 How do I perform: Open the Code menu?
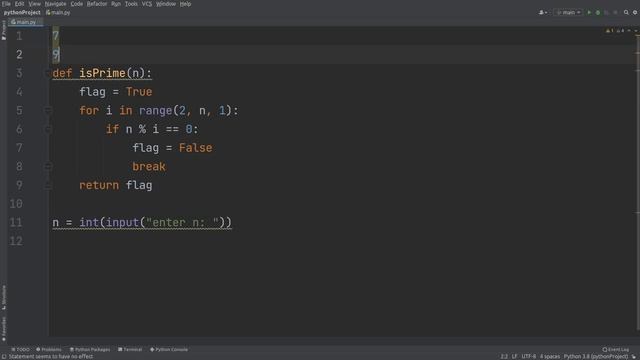(x=76, y=4)
